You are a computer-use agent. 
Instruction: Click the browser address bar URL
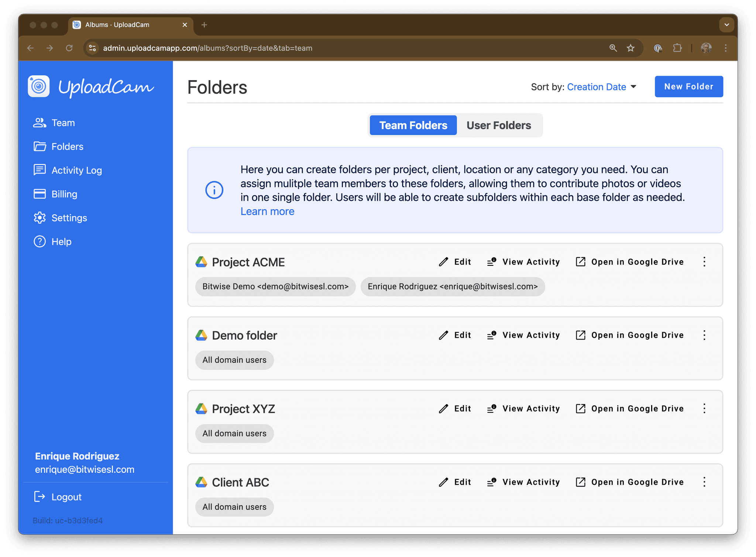[207, 48]
